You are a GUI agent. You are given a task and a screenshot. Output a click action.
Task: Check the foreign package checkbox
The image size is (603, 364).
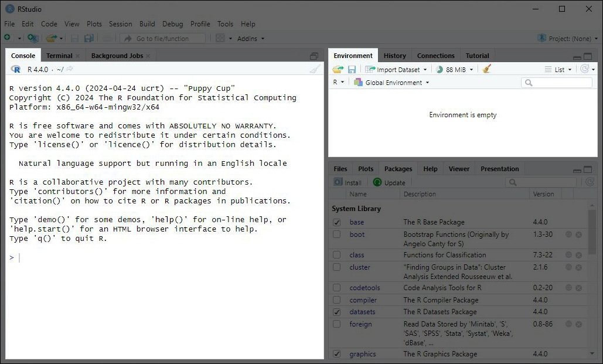pyautogui.click(x=337, y=324)
